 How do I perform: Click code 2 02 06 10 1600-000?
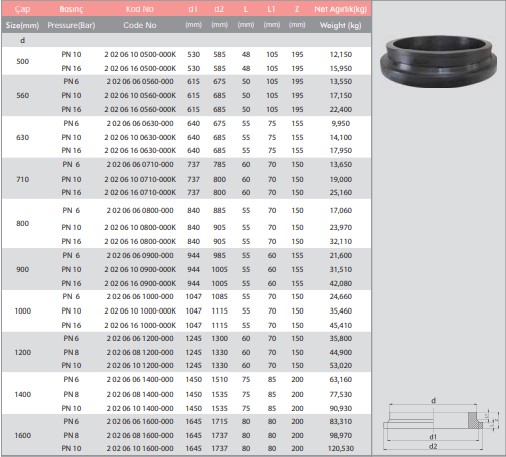[140, 448]
